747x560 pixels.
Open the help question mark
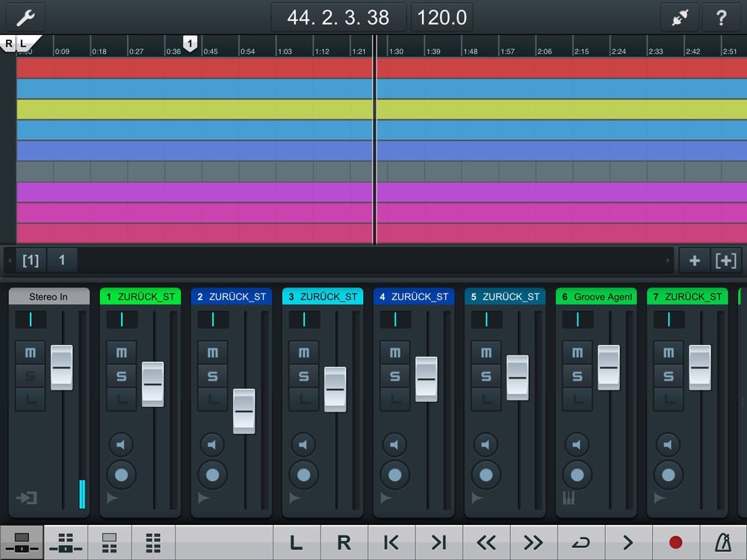tap(722, 18)
